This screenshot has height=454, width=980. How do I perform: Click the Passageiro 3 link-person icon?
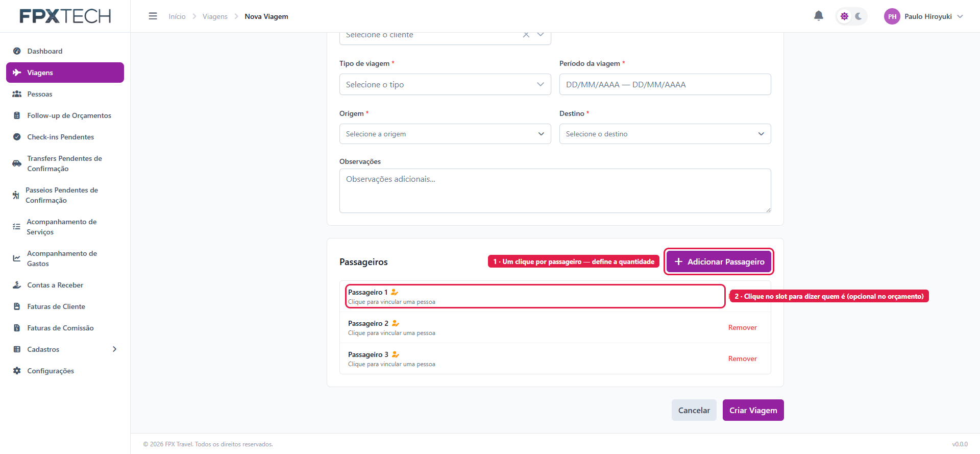[x=396, y=354]
